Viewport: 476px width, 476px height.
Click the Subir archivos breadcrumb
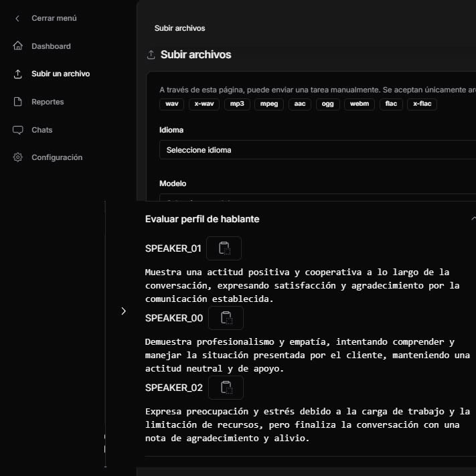[x=179, y=28]
